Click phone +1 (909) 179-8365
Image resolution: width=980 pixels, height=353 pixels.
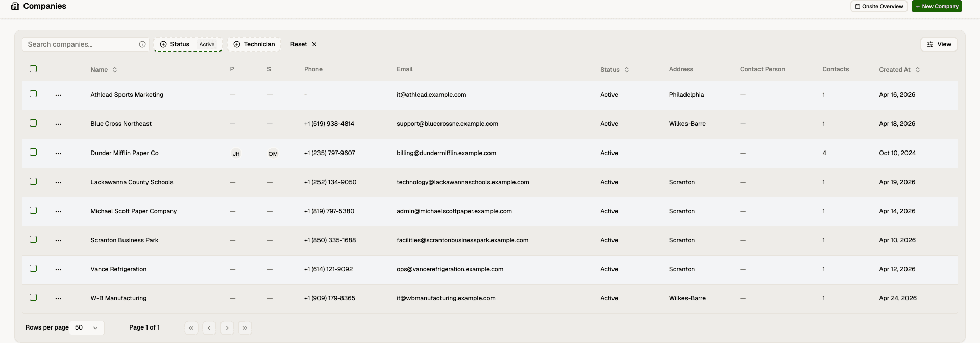330,298
